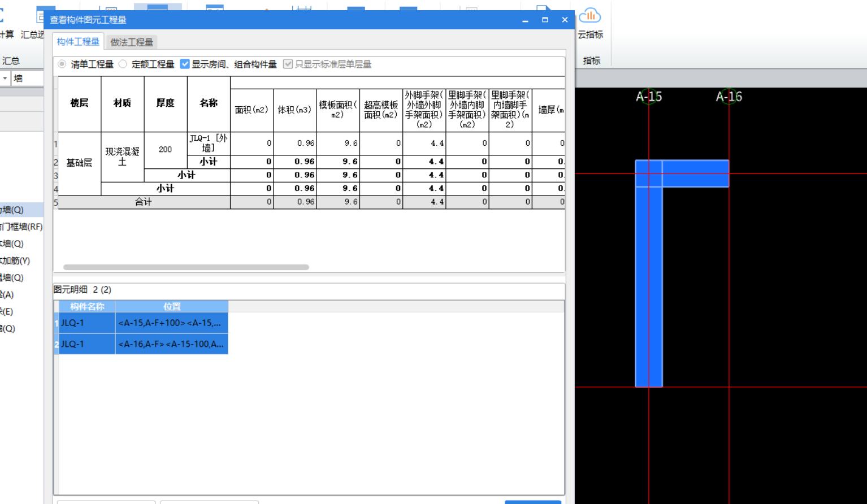
Task: Click the 面积(m2) column header
Action: [x=252, y=110]
